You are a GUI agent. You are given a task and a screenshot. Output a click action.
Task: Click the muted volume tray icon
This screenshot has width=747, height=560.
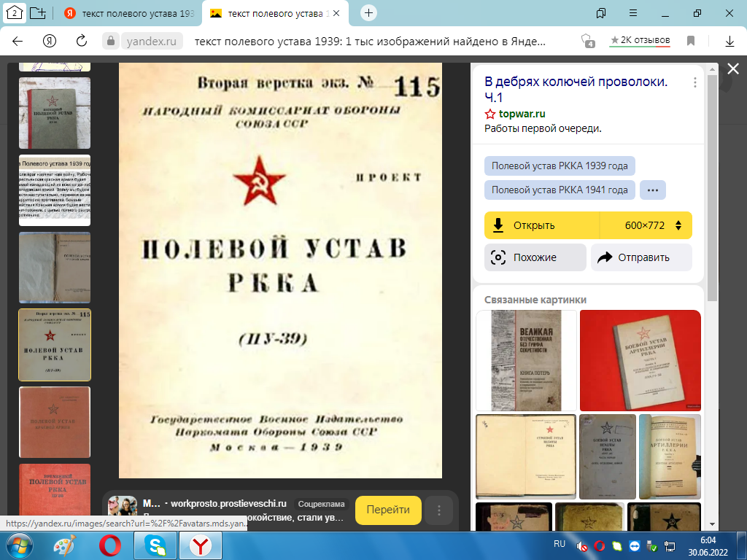581,546
